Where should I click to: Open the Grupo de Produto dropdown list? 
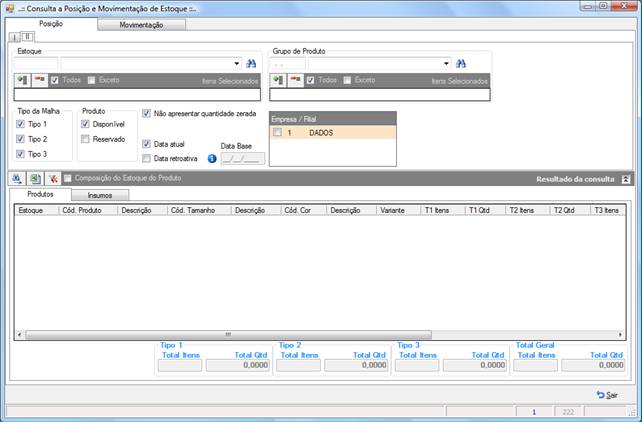[x=446, y=63]
